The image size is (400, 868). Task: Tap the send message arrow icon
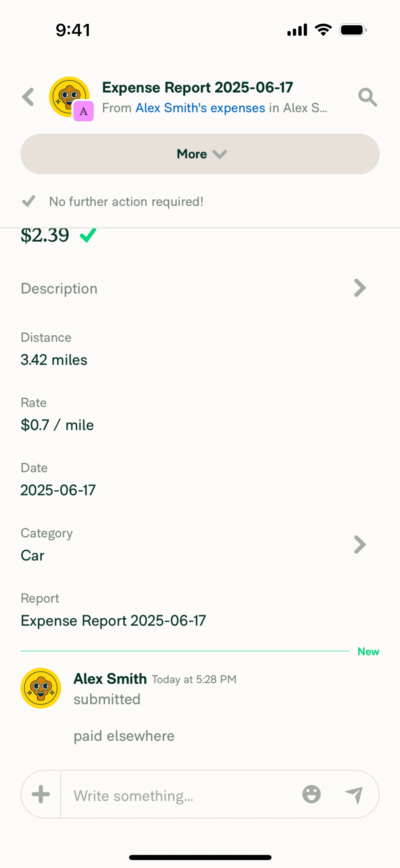354,795
